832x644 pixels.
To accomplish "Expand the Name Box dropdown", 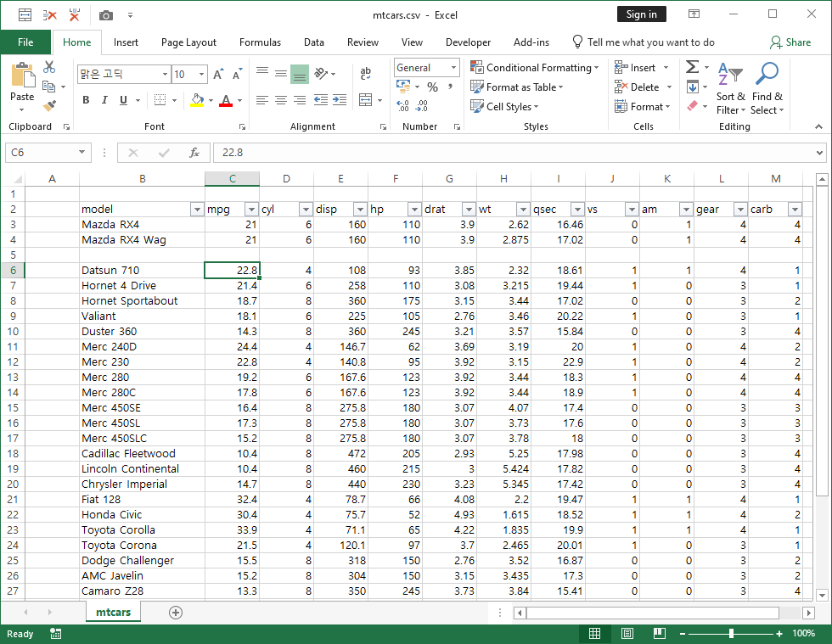I will pos(82,152).
